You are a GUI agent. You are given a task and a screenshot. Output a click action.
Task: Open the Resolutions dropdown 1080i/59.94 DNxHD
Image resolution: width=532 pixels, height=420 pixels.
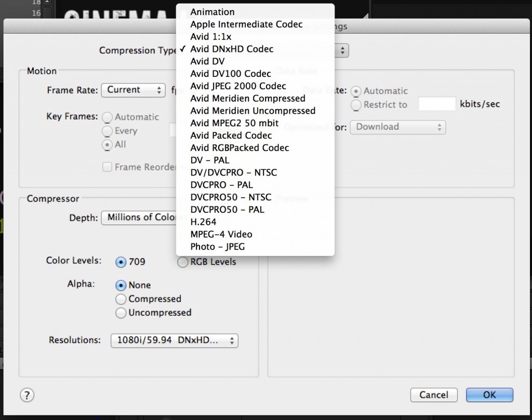coord(175,341)
